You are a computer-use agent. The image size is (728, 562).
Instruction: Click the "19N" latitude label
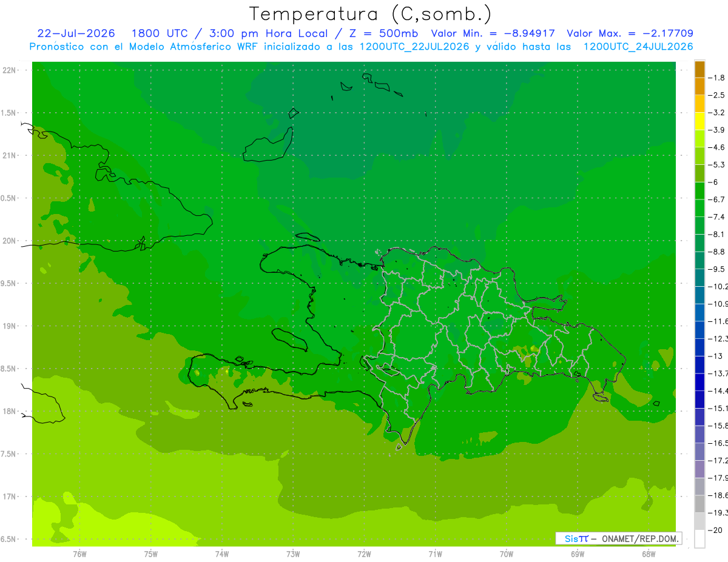(9, 326)
